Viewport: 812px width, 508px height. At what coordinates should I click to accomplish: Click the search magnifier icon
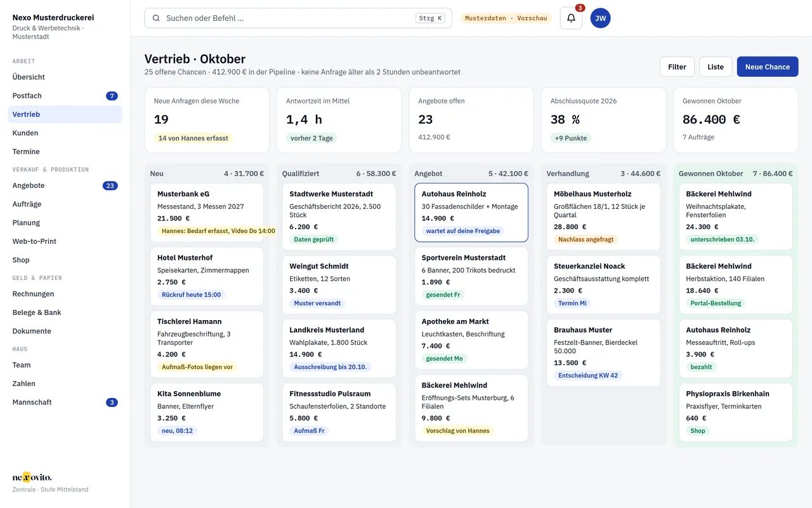coord(156,18)
